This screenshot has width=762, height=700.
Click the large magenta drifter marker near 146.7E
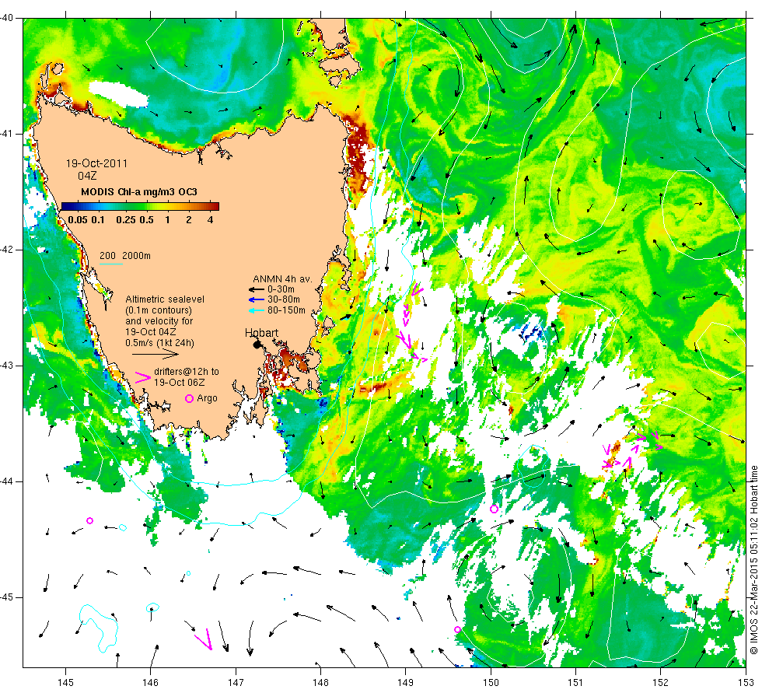204,639
